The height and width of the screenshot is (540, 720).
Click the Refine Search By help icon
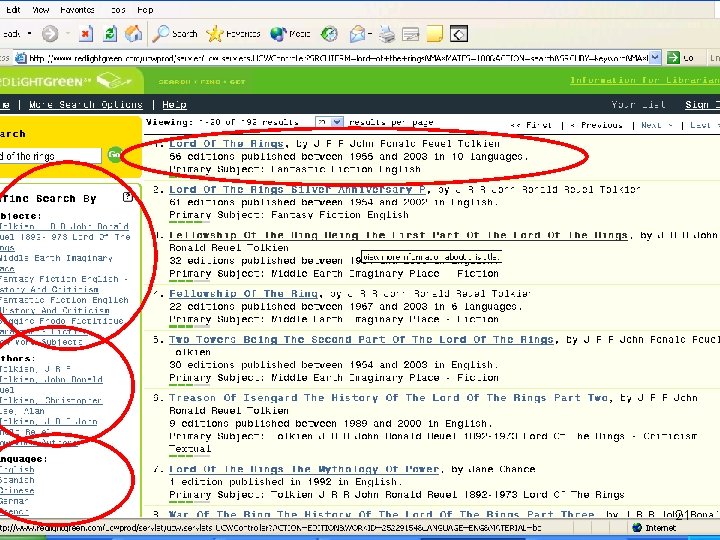point(128,197)
